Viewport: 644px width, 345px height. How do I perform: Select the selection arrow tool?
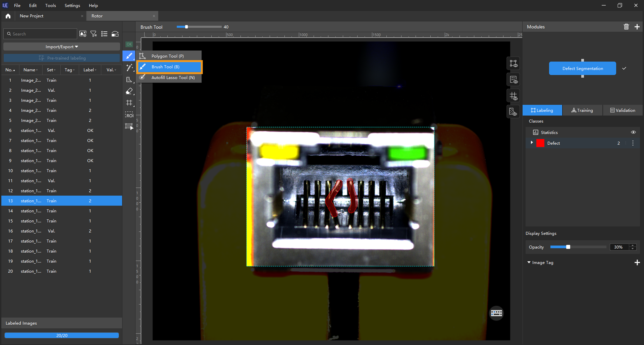[129, 126]
